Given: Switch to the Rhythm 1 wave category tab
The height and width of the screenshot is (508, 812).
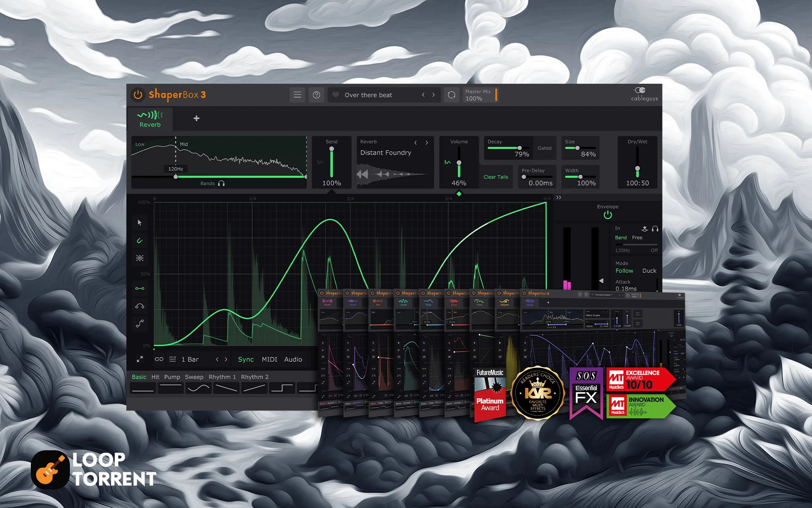Looking at the screenshot, I should [222, 377].
